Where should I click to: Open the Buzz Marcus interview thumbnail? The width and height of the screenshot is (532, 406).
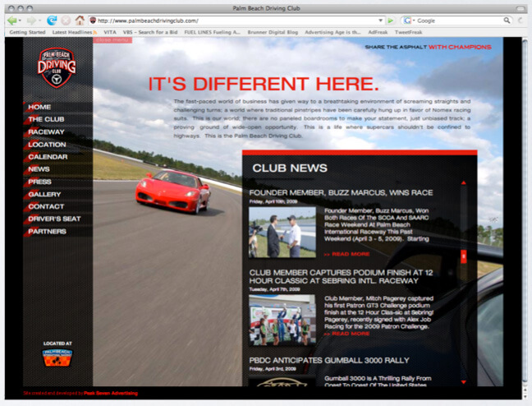click(x=282, y=233)
